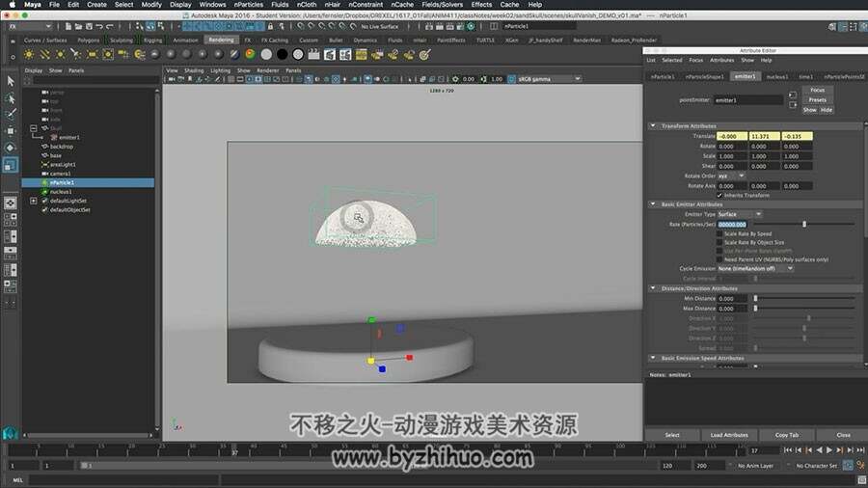Click the open scene folder icon
This screenshot has width=868, height=488.
click(79, 26)
